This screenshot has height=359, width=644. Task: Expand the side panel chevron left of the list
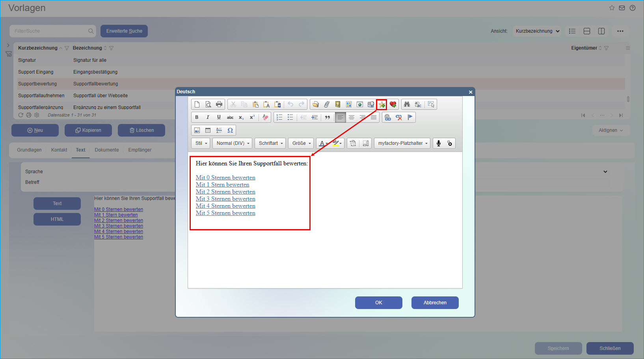click(8, 45)
